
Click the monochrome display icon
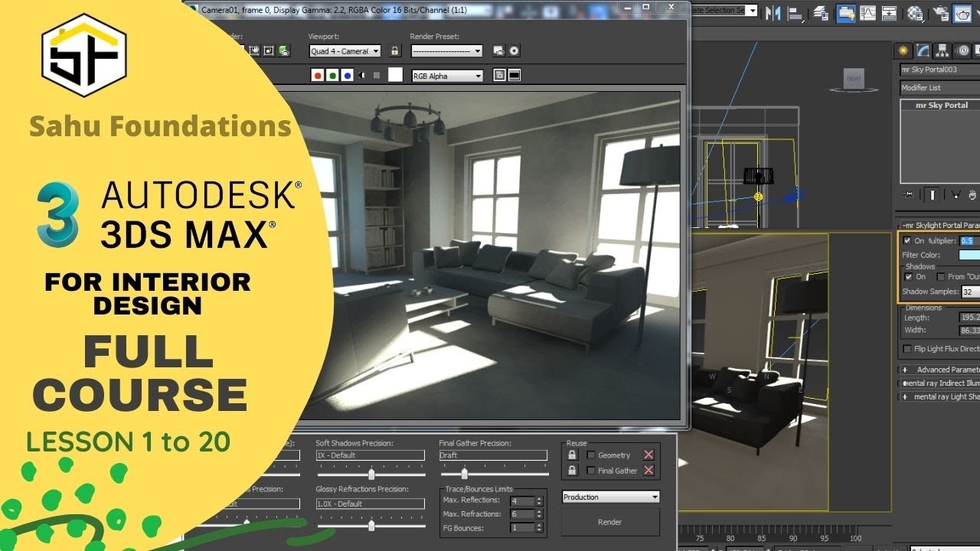(377, 75)
